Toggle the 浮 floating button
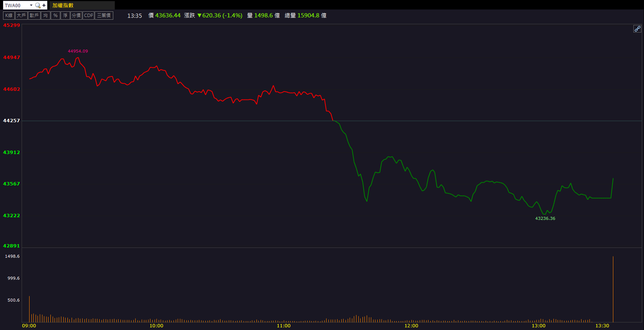 point(65,16)
